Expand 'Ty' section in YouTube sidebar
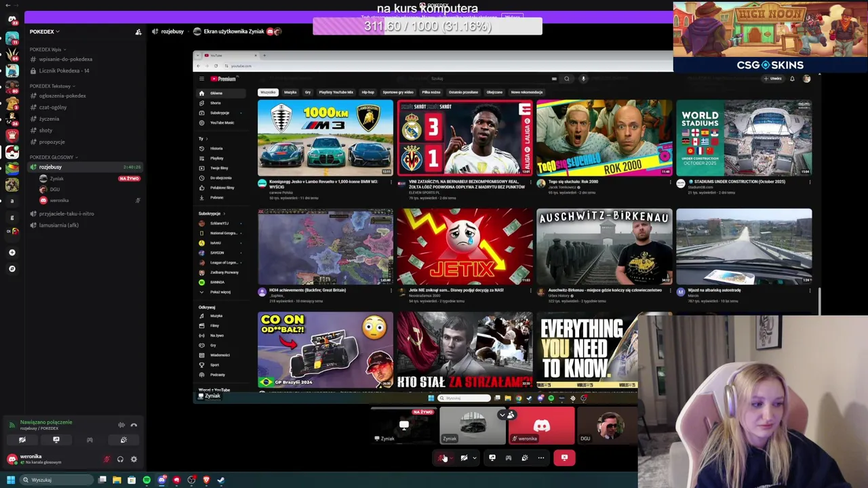Viewport: 868px width, 488px height. pos(201,138)
